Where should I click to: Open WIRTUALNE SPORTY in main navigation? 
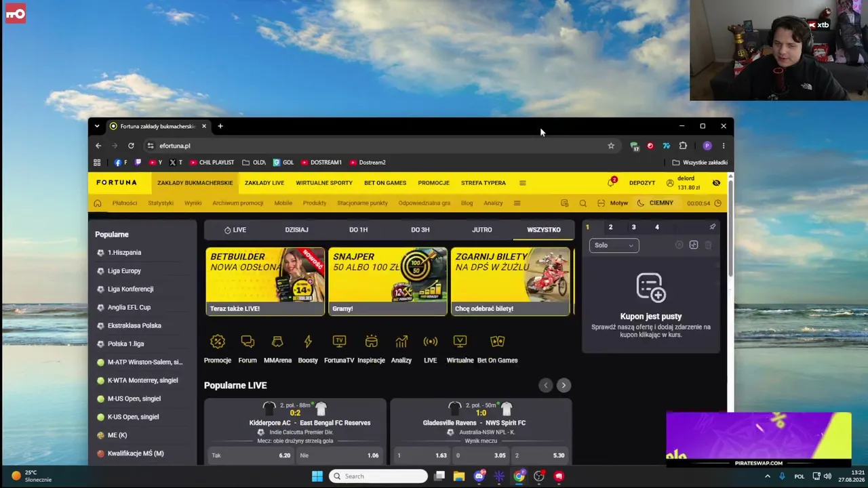tap(324, 183)
